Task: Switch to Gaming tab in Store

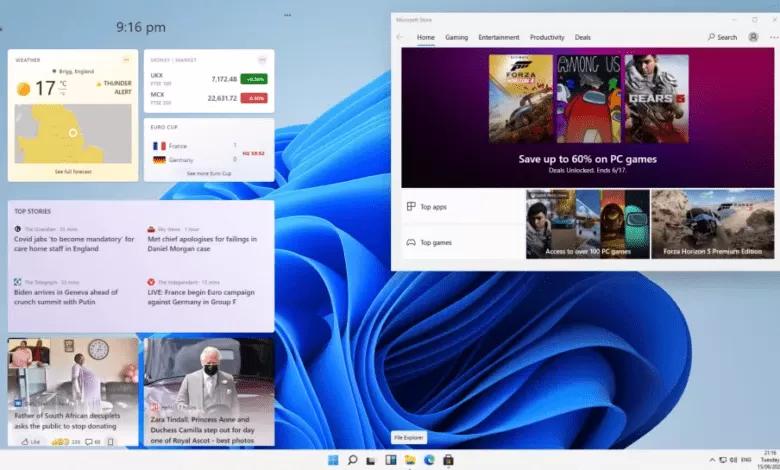Action: (456, 37)
